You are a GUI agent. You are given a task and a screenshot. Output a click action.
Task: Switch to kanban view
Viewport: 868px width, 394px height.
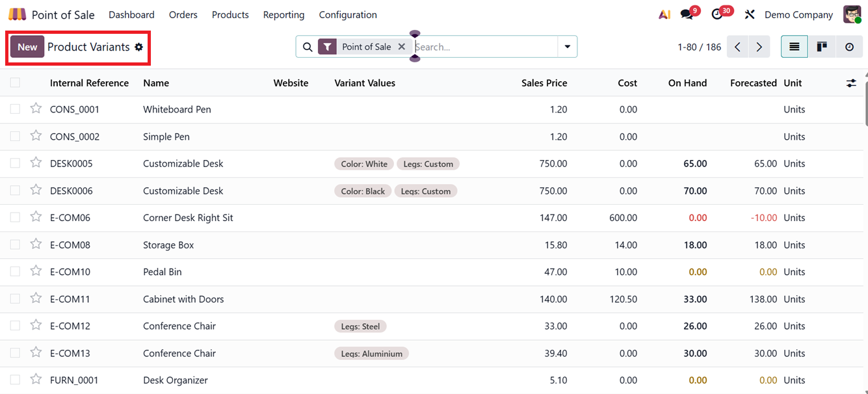pos(821,46)
